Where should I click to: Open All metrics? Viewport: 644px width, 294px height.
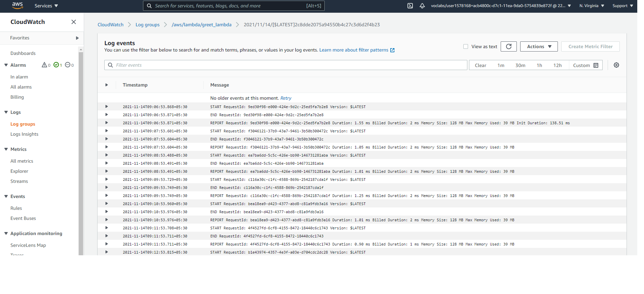[22, 161]
